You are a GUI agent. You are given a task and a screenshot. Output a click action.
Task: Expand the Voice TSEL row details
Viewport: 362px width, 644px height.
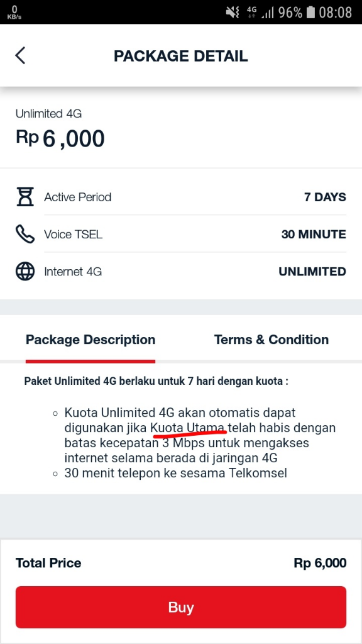pos(181,234)
